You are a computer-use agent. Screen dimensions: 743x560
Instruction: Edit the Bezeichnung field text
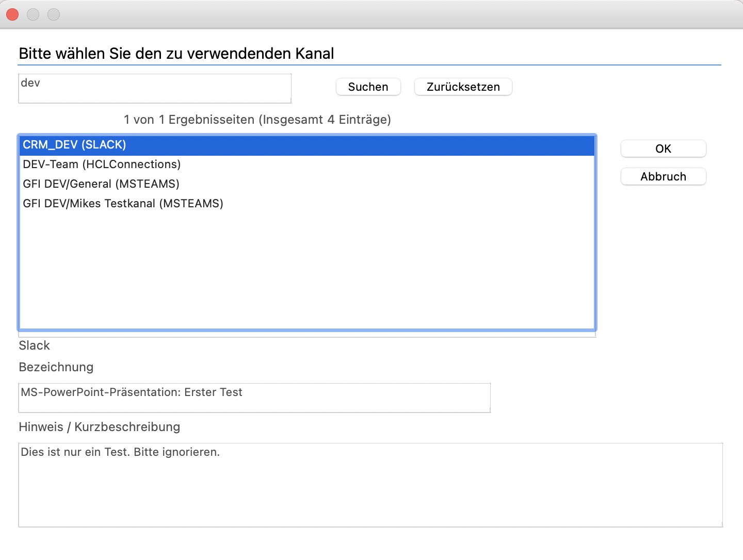pyautogui.click(x=254, y=398)
